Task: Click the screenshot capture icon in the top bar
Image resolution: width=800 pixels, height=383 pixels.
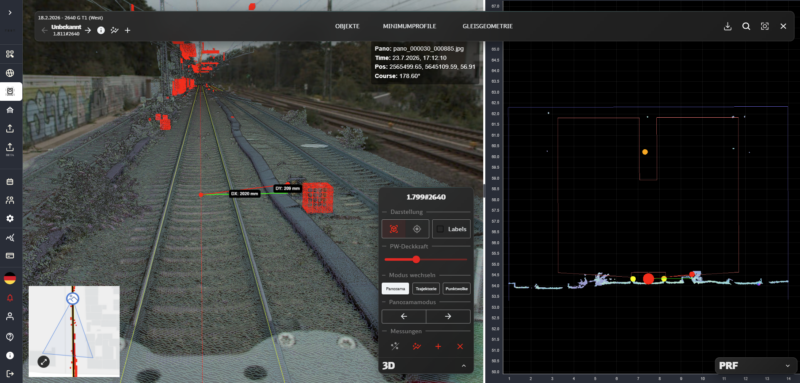Action: (764, 27)
